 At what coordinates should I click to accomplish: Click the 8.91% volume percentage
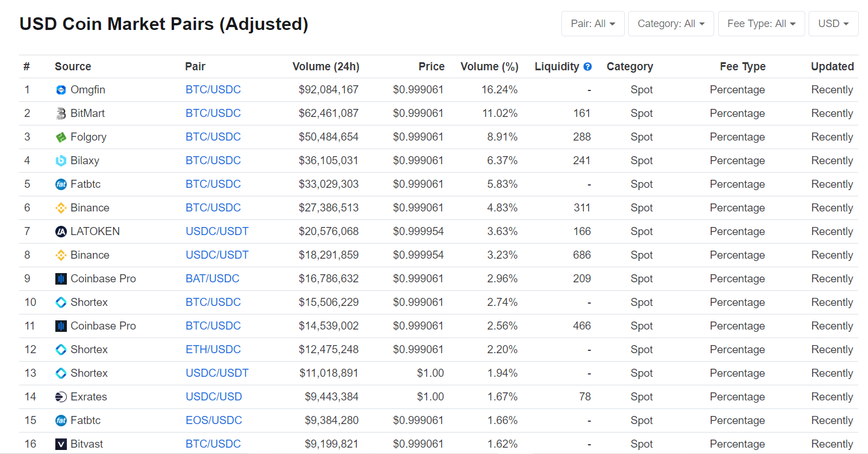pyautogui.click(x=503, y=137)
